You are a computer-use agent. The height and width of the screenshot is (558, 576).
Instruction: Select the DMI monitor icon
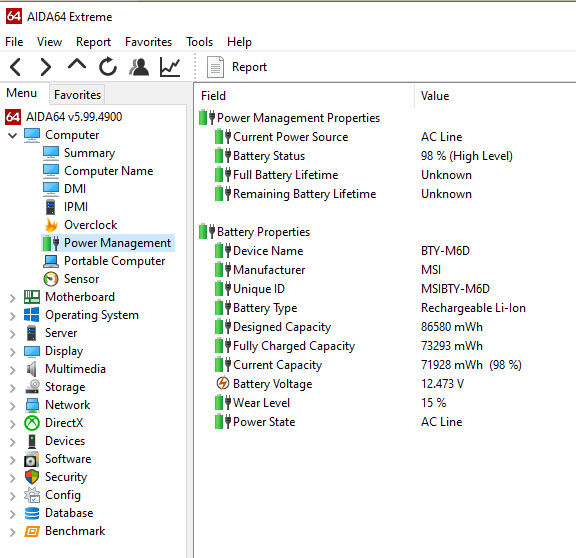pyautogui.click(x=51, y=189)
